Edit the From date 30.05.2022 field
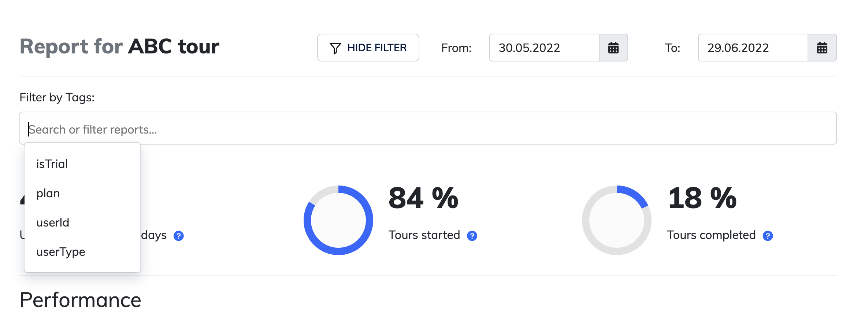Screen dimensions: 868x333 point(544,48)
